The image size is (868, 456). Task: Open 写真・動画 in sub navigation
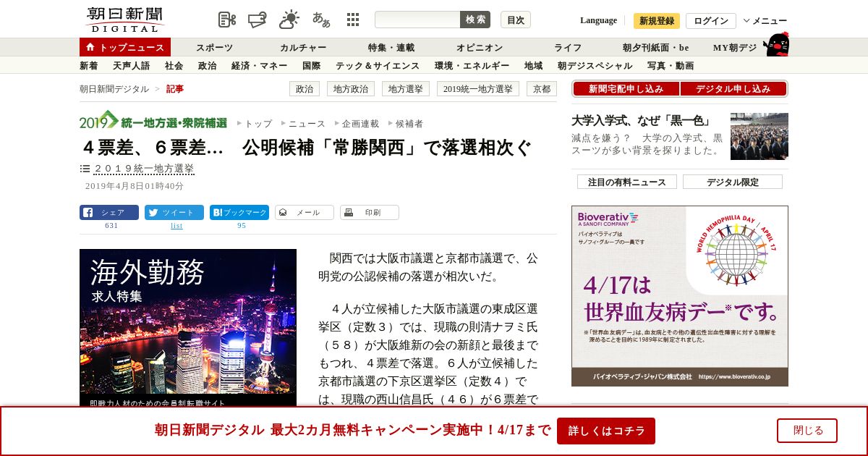click(x=671, y=66)
